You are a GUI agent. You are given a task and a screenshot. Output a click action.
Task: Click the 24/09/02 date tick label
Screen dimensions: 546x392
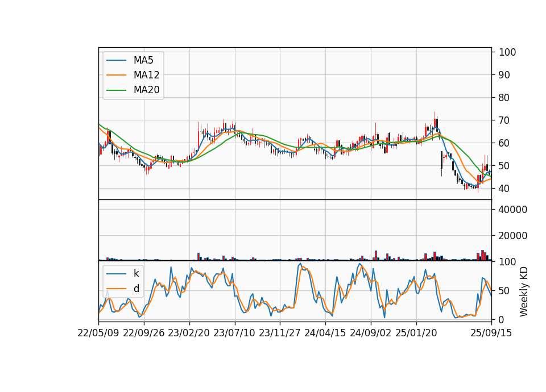pos(370,333)
